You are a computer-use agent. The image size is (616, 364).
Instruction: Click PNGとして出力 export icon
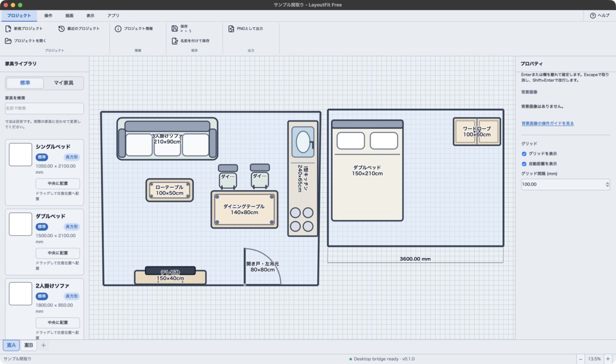pyautogui.click(x=231, y=29)
